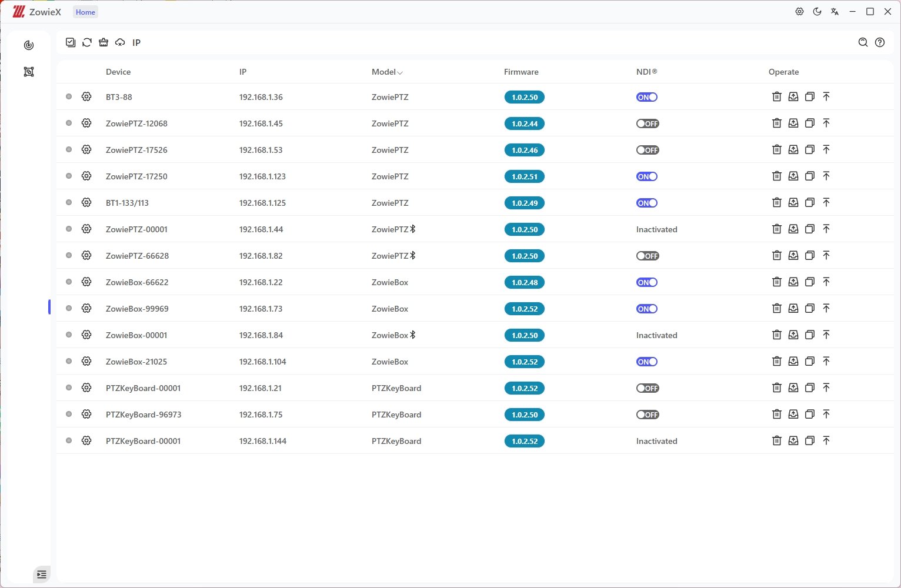
Task: Open the language translation selector in the title bar
Action: pos(835,12)
